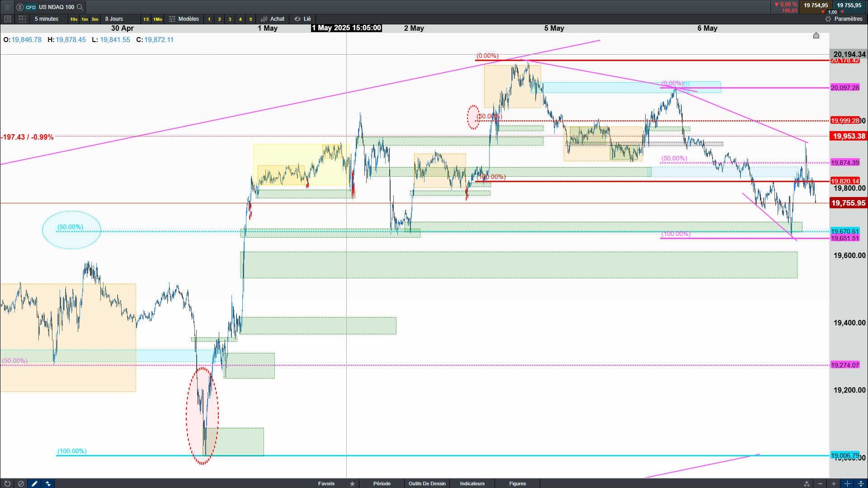Expand the Modèles templates menu

[184, 19]
